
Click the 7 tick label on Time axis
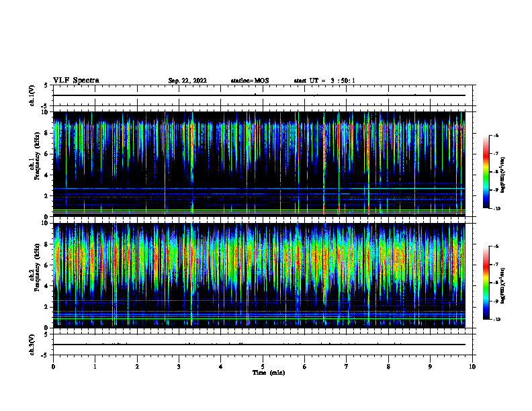pos(347,367)
